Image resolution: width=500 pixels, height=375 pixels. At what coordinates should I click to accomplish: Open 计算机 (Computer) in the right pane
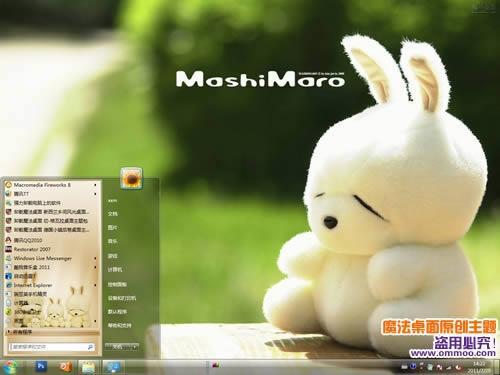[x=115, y=270]
